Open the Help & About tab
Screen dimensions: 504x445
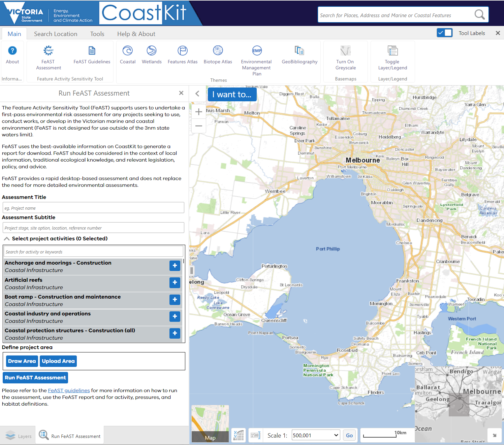136,34
